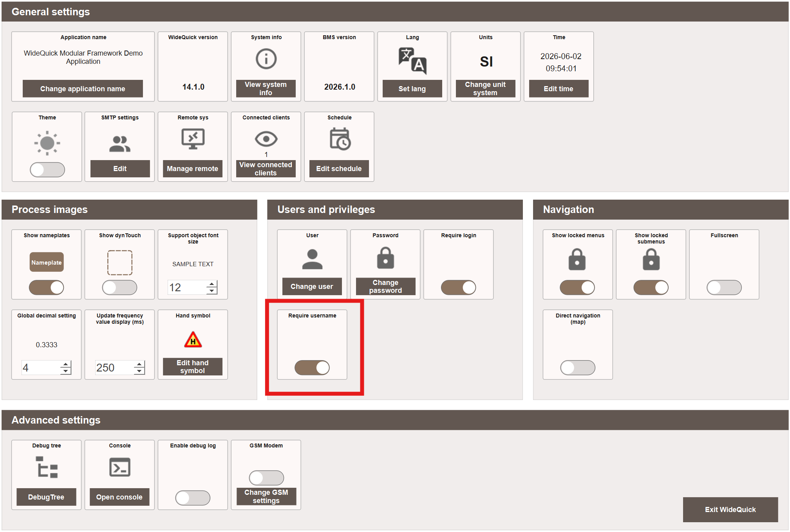Click the Theme sun icon
Image resolution: width=790 pixels, height=532 pixels.
tap(47, 143)
